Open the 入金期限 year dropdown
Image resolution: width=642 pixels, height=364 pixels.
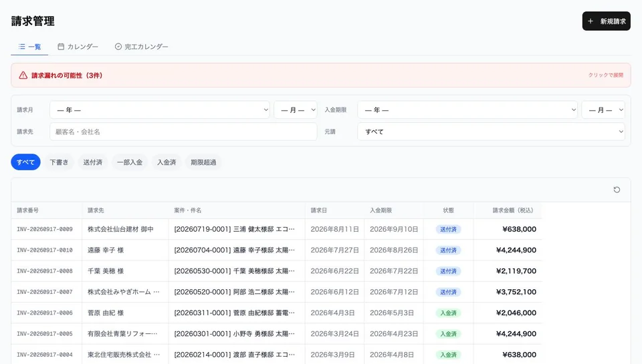[467, 110]
